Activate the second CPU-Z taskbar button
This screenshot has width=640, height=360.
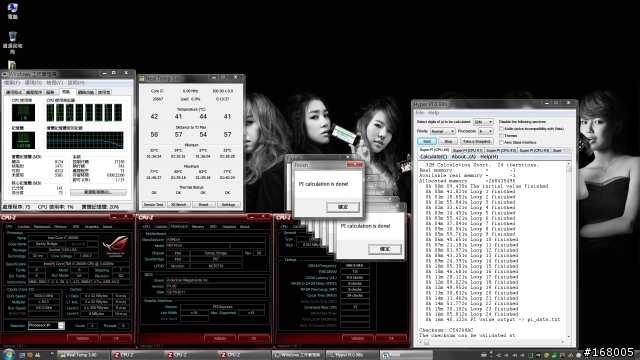(x=190, y=355)
